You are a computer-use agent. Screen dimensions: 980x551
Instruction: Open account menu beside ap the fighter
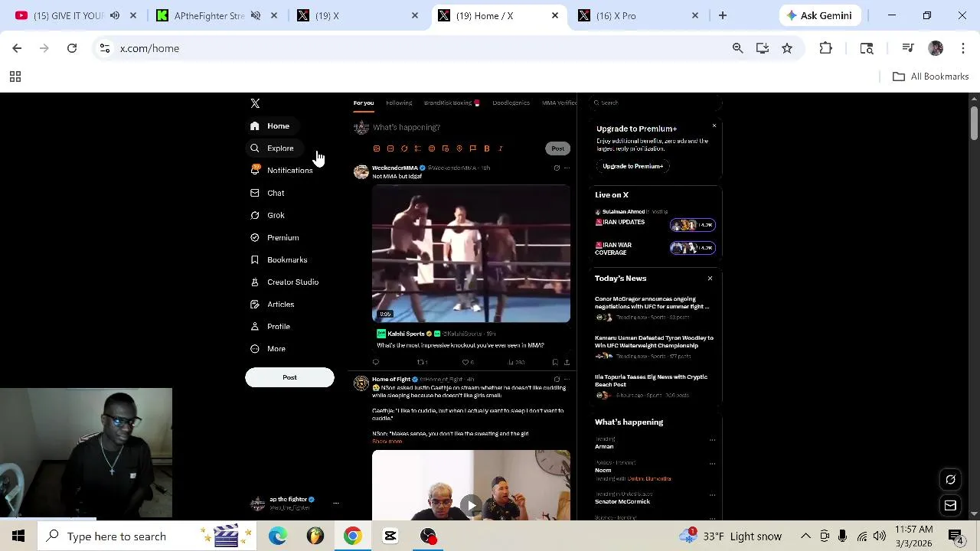tap(335, 503)
